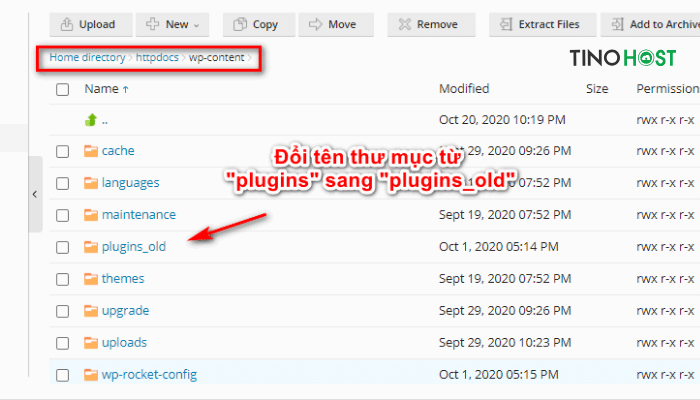Tick checkbox for maintenance folder

(x=62, y=216)
